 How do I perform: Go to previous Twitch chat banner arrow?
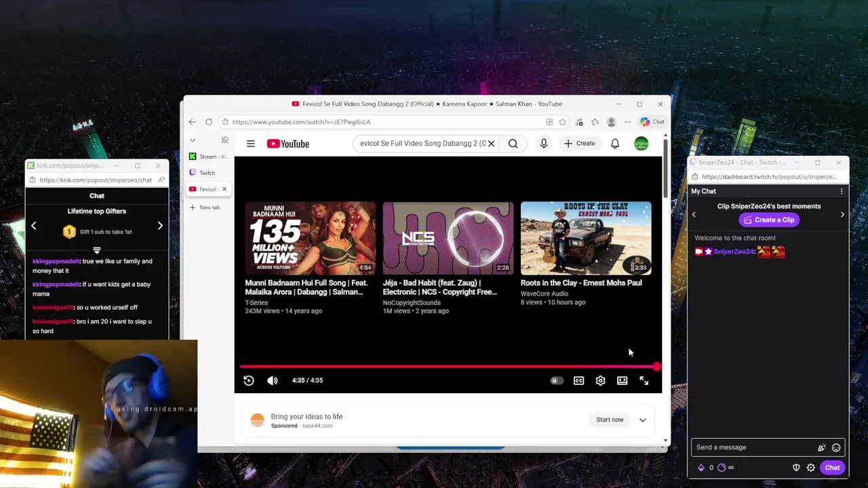click(x=694, y=215)
